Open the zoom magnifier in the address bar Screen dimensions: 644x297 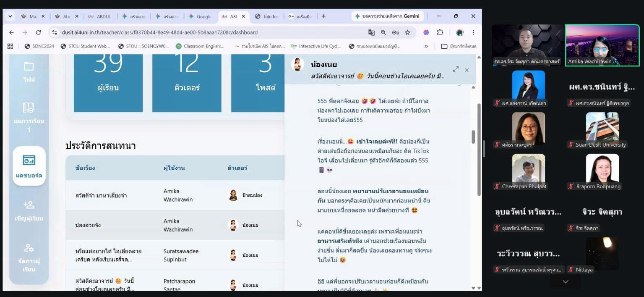coord(383,32)
